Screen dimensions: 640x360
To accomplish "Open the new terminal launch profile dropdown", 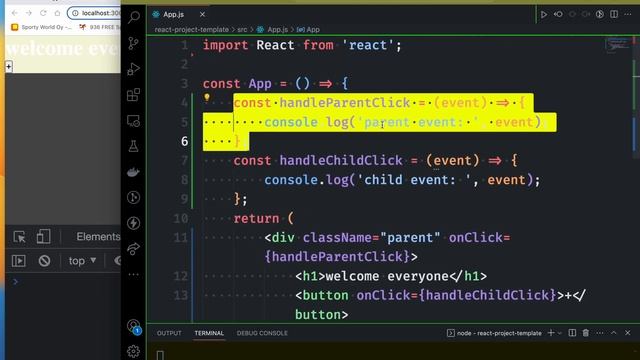I will click(x=560, y=333).
